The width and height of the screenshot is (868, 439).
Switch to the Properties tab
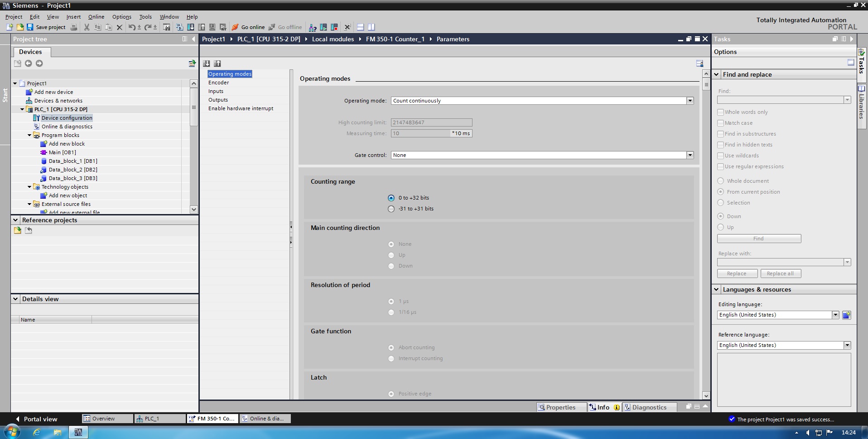click(561, 407)
